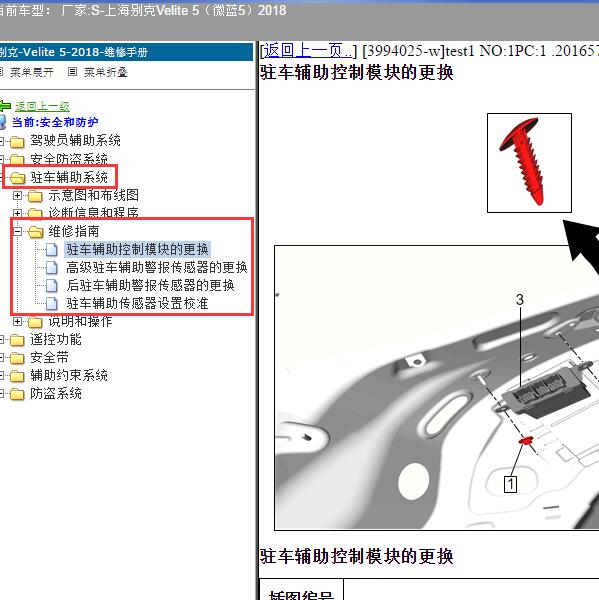Open the 安全防盗系统 folder

tap(69, 159)
